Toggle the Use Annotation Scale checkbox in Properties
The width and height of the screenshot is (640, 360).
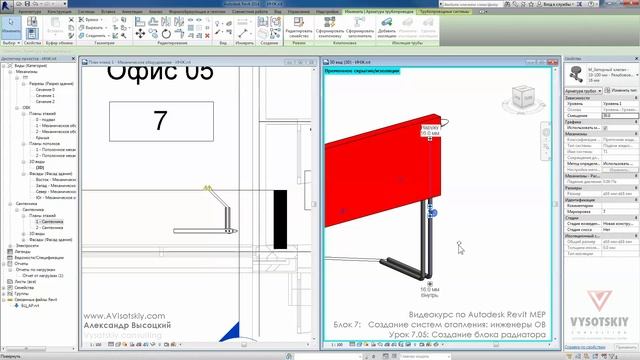coord(605,128)
